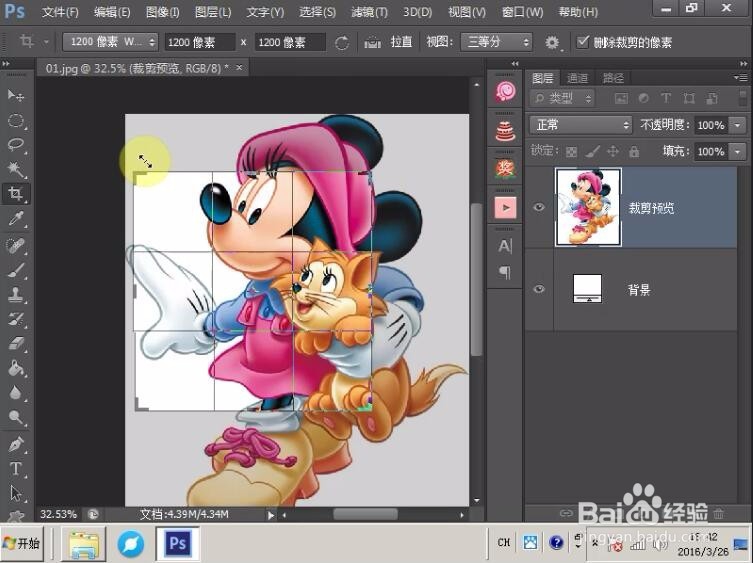Select the Type tool
Image resolution: width=753 pixels, height=563 pixels.
pyautogui.click(x=15, y=468)
